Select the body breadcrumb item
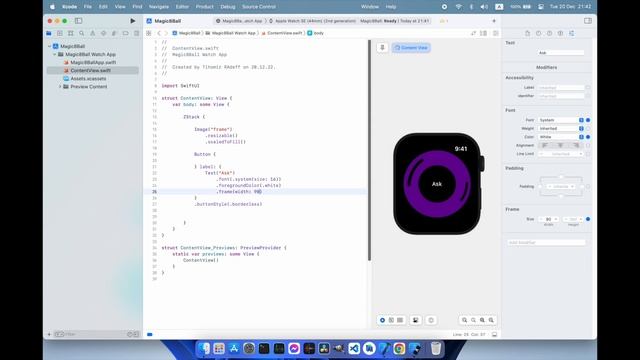640x360 pixels. [316, 33]
